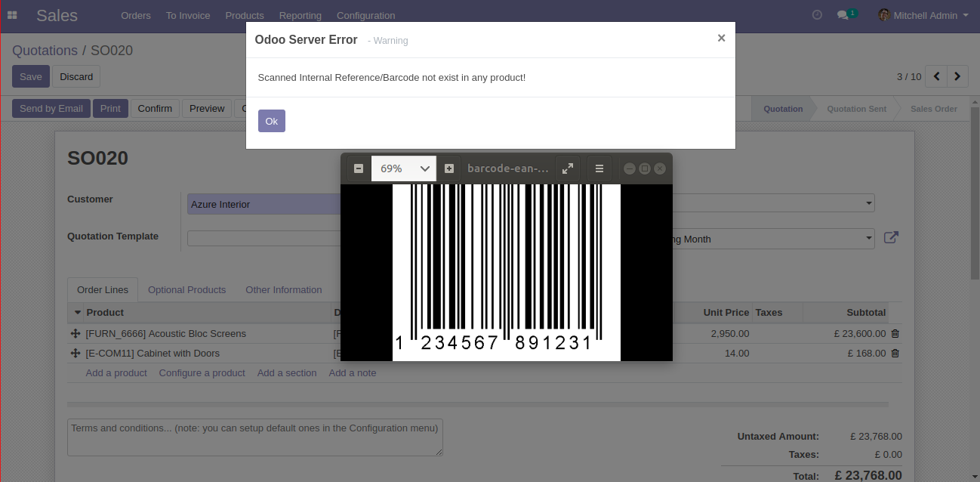980x482 pixels.
Task: Click the Ok button in warning dialog
Action: tap(272, 121)
